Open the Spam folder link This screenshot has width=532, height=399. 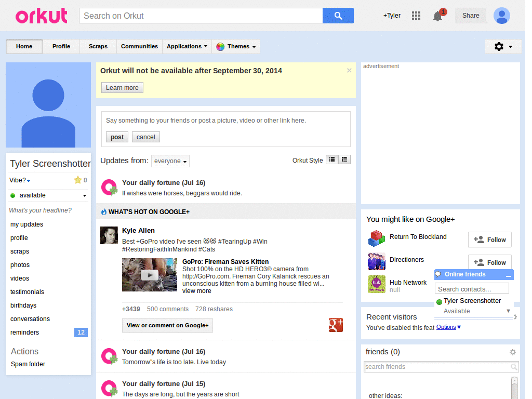(28, 364)
